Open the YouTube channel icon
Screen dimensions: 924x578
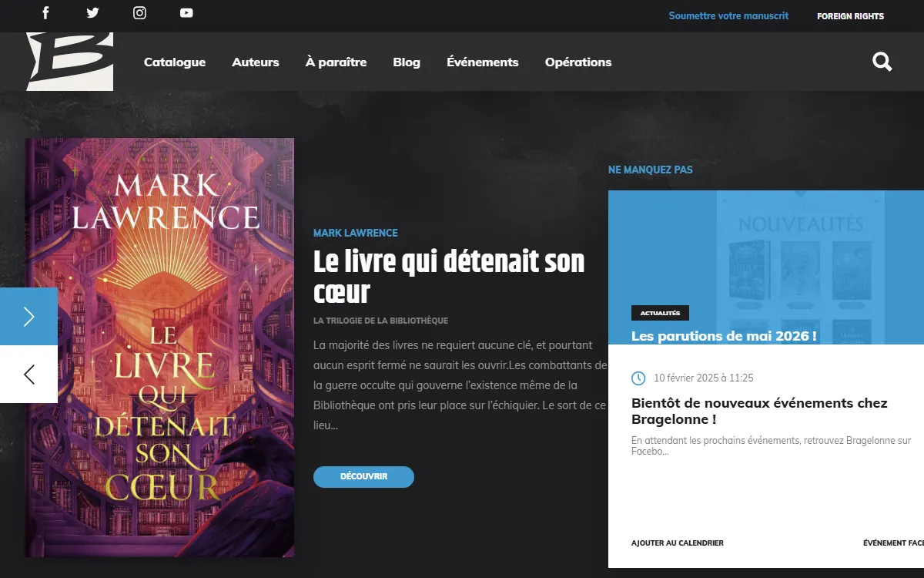(186, 12)
